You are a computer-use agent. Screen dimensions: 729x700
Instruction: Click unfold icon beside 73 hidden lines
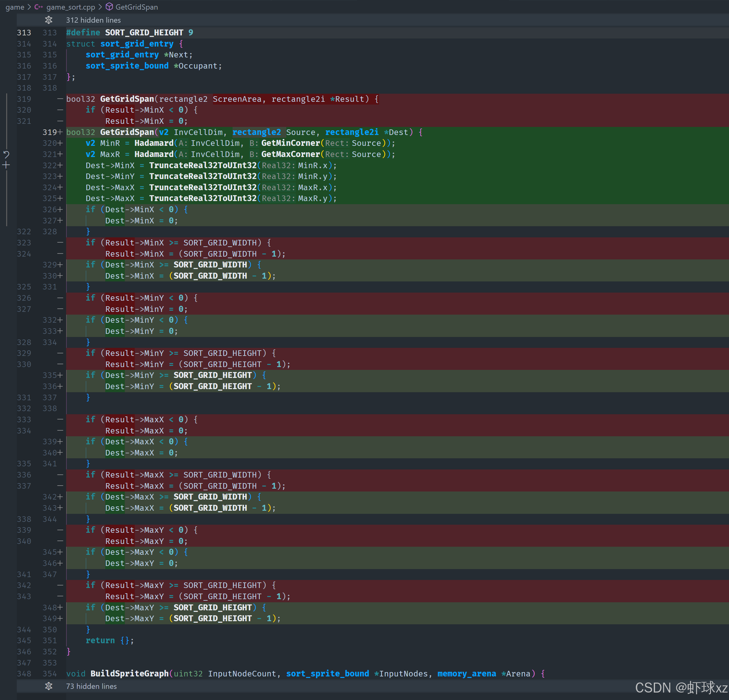pos(49,686)
